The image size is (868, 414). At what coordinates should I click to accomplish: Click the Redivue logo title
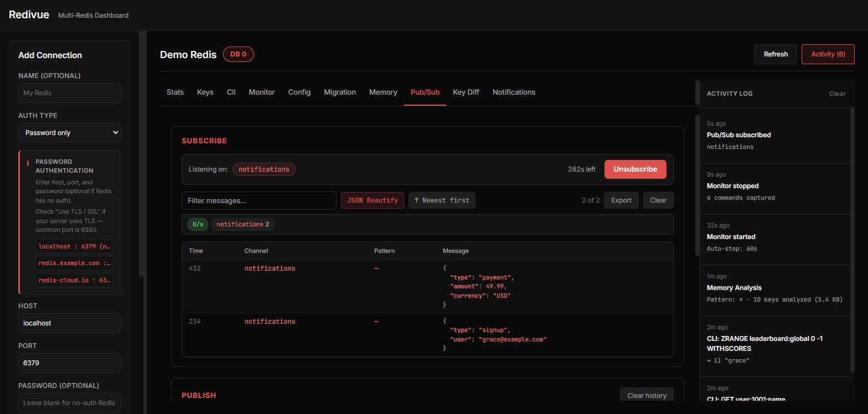point(29,15)
